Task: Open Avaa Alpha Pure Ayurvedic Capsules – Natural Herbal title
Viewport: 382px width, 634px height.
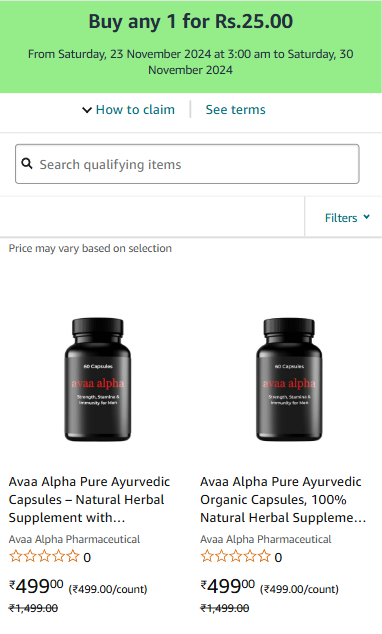Action: coord(90,500)
